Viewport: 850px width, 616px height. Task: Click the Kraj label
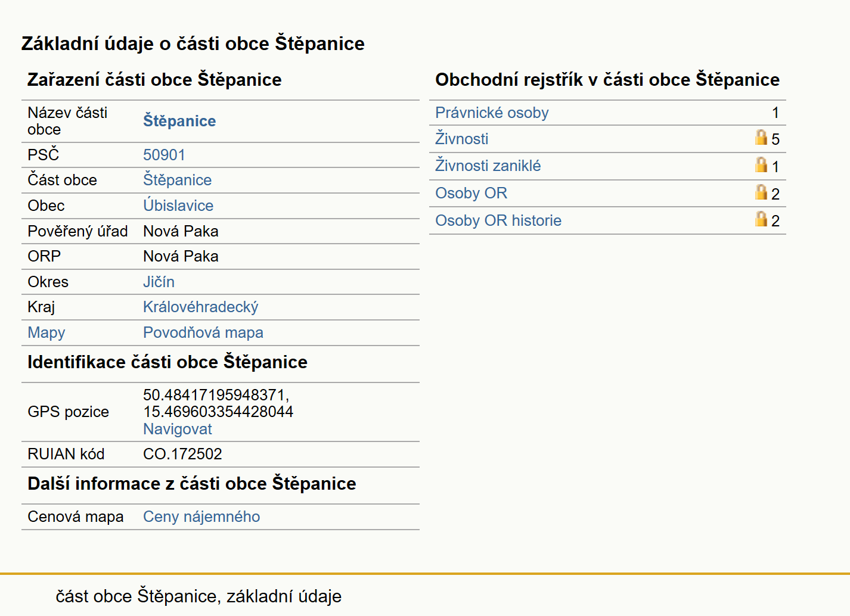click(41, 307)
